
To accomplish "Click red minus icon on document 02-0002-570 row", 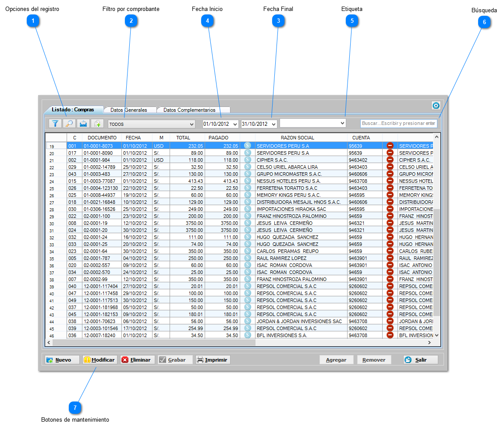I will 390,272.
